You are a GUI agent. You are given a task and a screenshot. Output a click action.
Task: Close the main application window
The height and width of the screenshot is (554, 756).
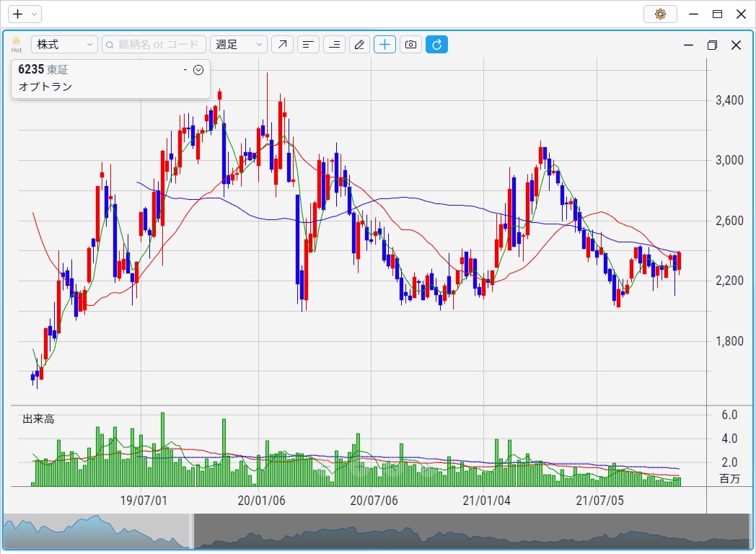click(x=742, y=14)
